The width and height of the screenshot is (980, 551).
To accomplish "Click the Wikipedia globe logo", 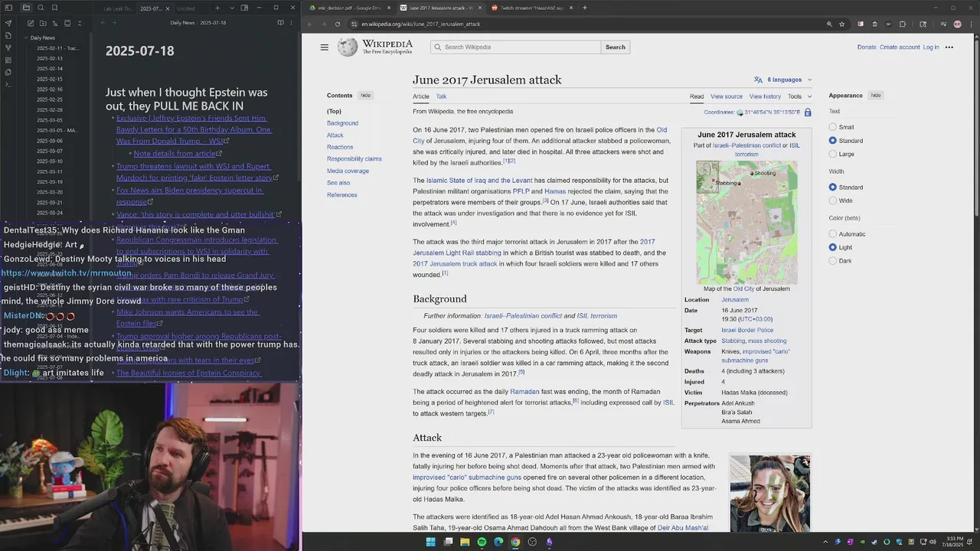I will pyautogui.click(x=348, y=47).
